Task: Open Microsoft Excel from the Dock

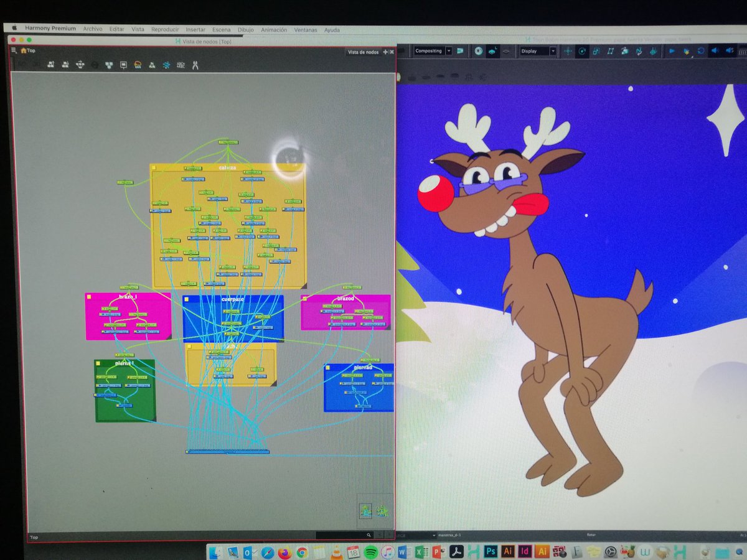Action: 421,552
